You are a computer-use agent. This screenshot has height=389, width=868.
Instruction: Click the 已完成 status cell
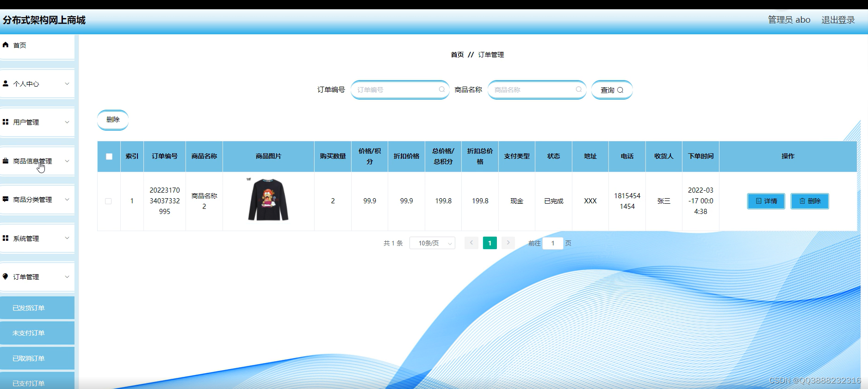(x=553, y=201)
